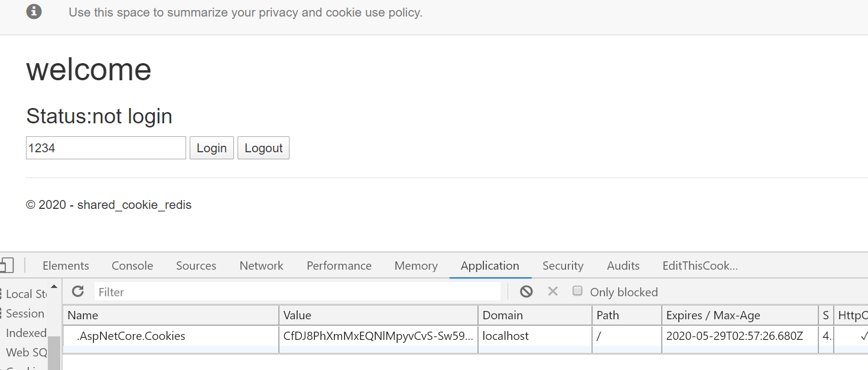Delete selected cookie with the X icon

pos(552,292)
